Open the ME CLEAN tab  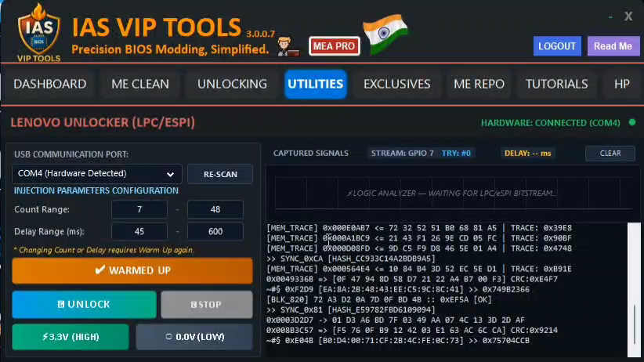point(140,84)
